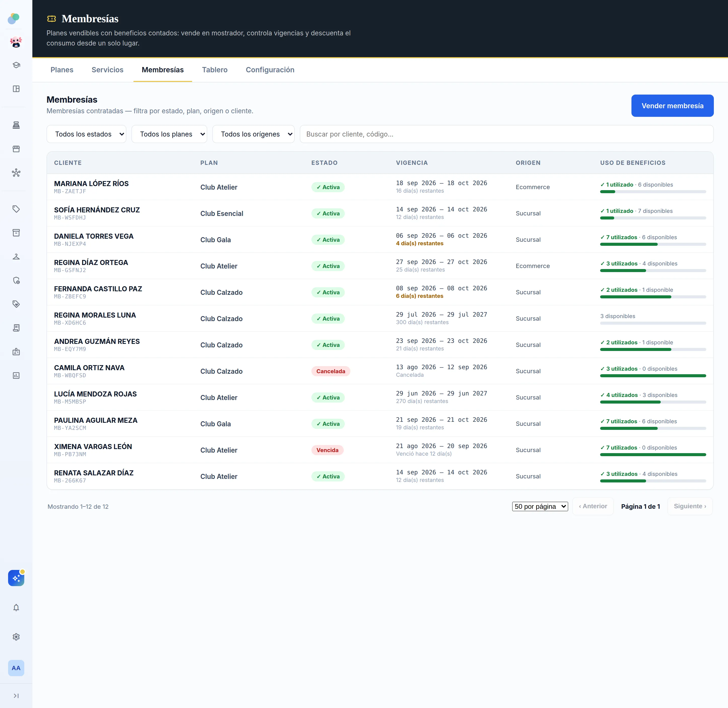728x708 pixels.
Task: Open the Todos los planes dropdown
Action: (169, 134)
